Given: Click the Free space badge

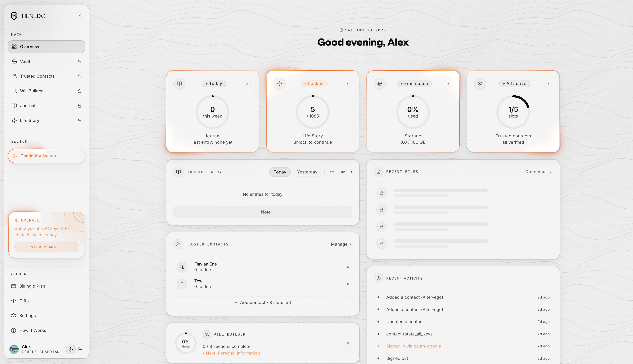Looking at the screenshot, I should (414, 84).
